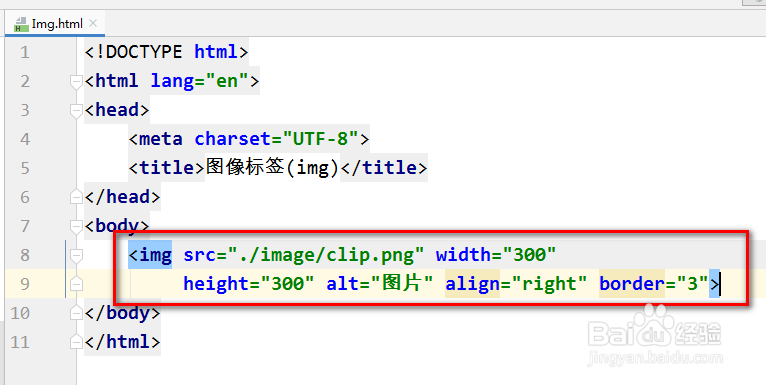This screenshot has width=766, height=385.
Task: Click the <!DOCTYPE html> declaration text
Action: point(167,52)
